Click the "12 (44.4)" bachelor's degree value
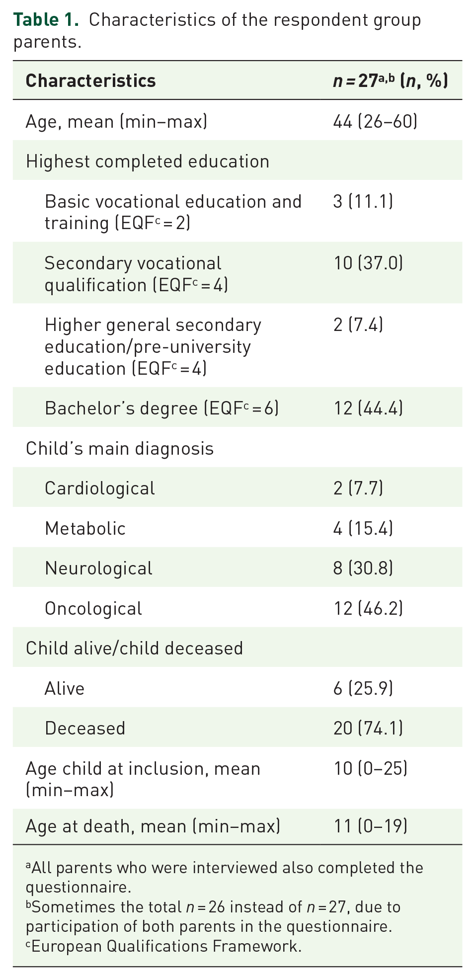The width and height of the screenshot is (475, 980). [368, 408]
